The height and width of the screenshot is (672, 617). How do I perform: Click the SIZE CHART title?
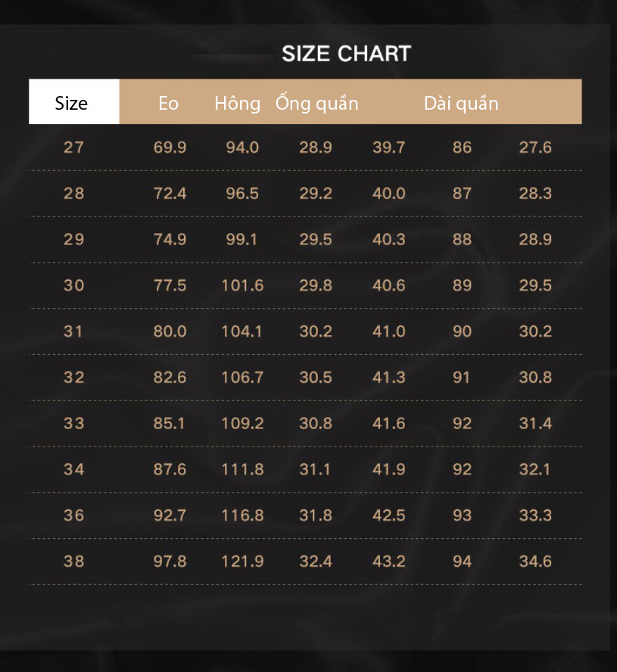coord(347,54)
